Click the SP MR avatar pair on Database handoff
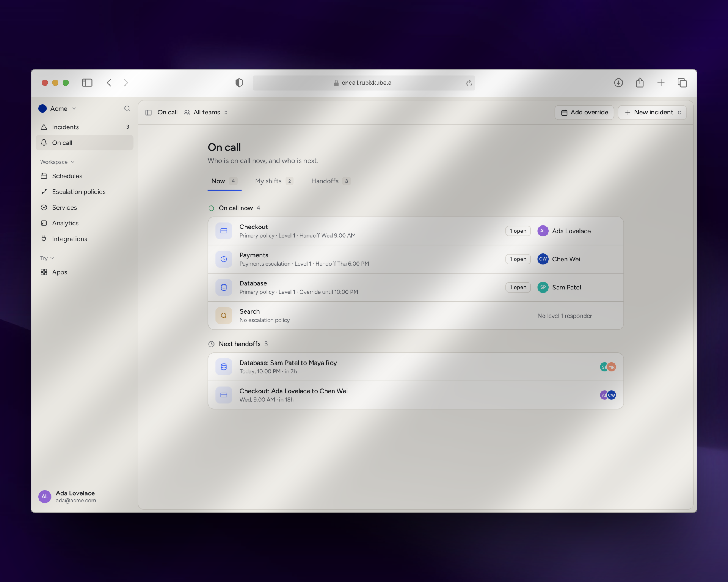Image resolution: width=728 pixels, height=582 pixels. coord(608,367)
